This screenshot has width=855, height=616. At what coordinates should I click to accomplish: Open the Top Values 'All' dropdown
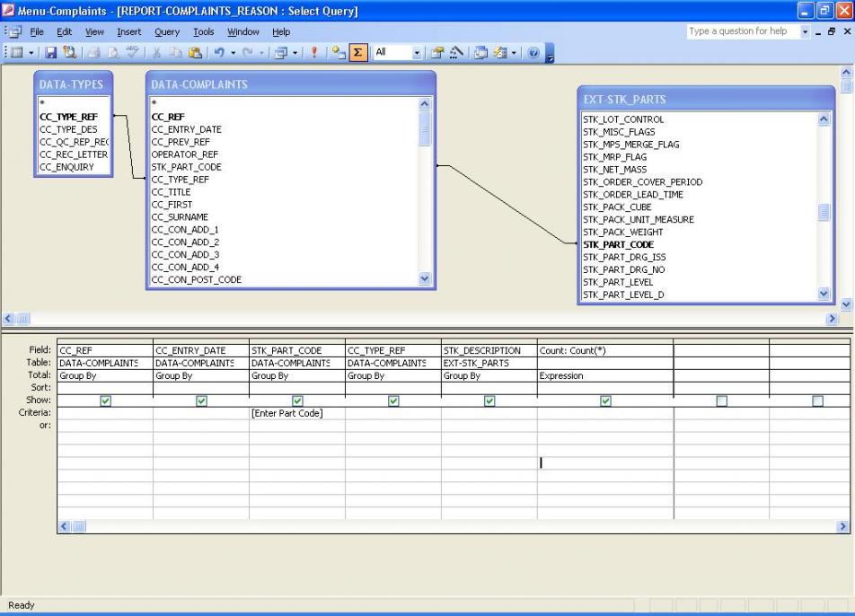[x=417, y=52]
